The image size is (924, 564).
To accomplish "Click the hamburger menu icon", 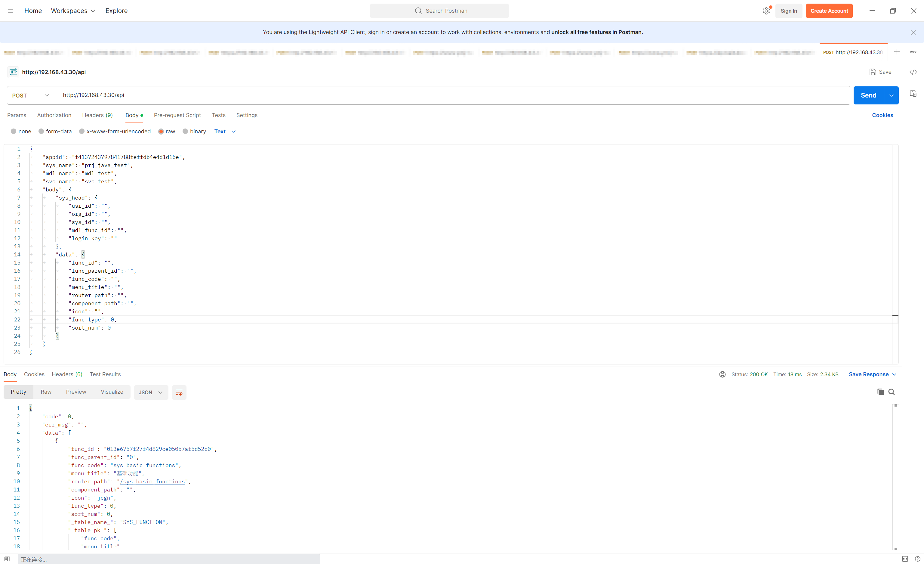I will click(11, 11).
